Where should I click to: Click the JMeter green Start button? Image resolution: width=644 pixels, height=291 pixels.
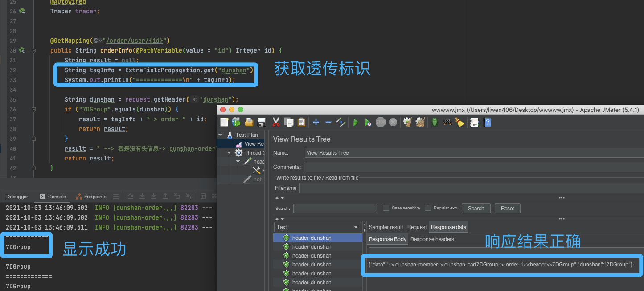(x=356, y=122)
